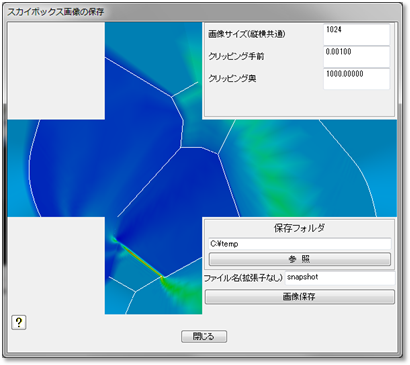Screen dimensions: 410x365
Task: Select the green-tinted skybox face right of center
Action: coord(251,168)
